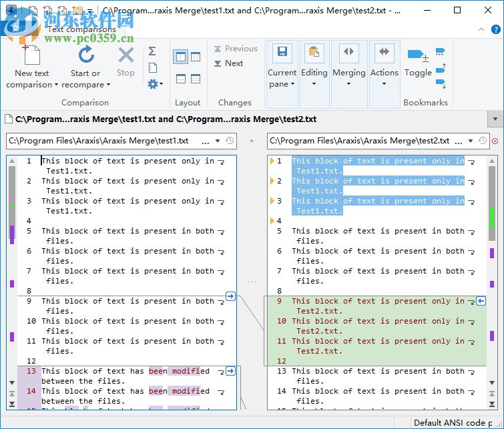504x429 pixels.
Task: Expand the gear options dropdown
Action: click(x=155, y=84)
